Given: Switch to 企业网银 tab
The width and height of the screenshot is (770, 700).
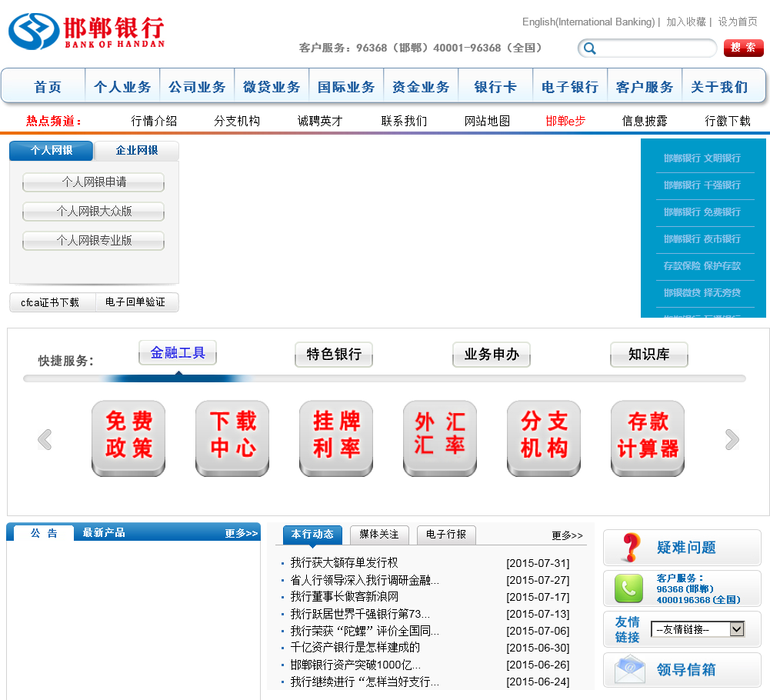Looking at the screenshot, I should click(136, 150).
